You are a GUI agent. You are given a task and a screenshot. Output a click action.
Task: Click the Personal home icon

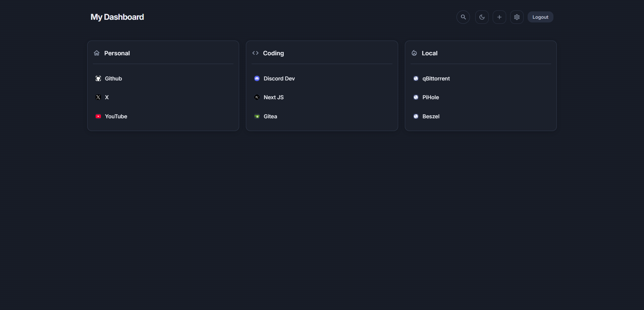[97, 53]
